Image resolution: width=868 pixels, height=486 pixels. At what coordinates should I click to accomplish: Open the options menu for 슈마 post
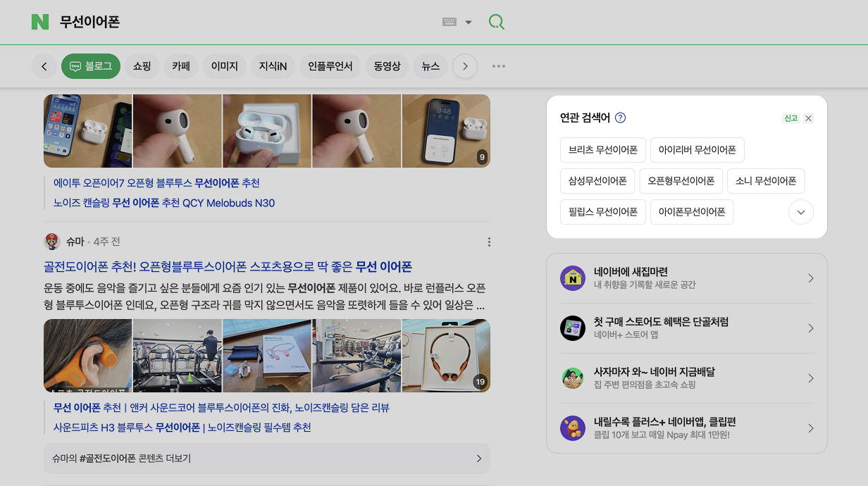pos(489,242)
